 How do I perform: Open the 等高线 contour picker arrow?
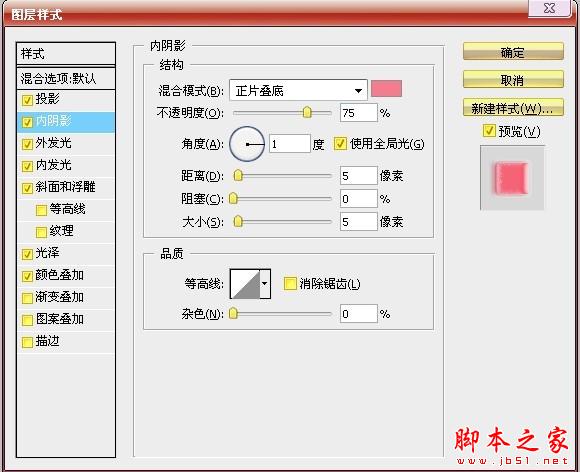pyautogui.click(x=265, y=284)
